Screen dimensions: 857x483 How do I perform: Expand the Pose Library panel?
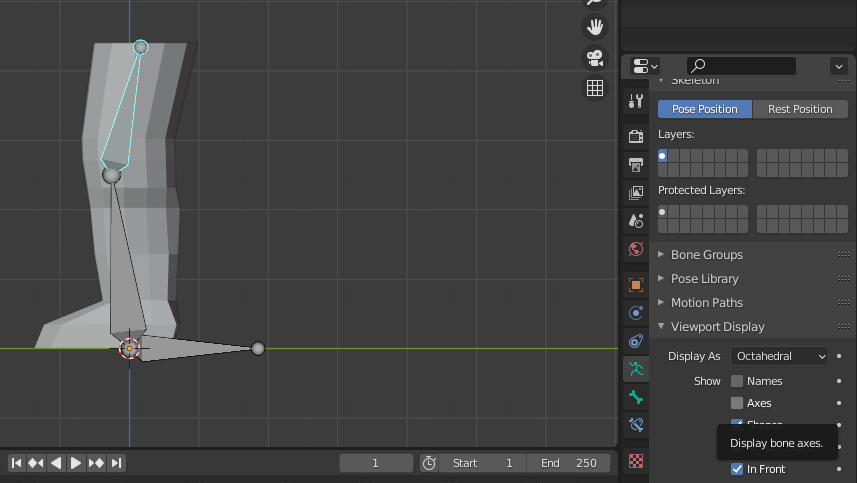click(x=704, y=279)
